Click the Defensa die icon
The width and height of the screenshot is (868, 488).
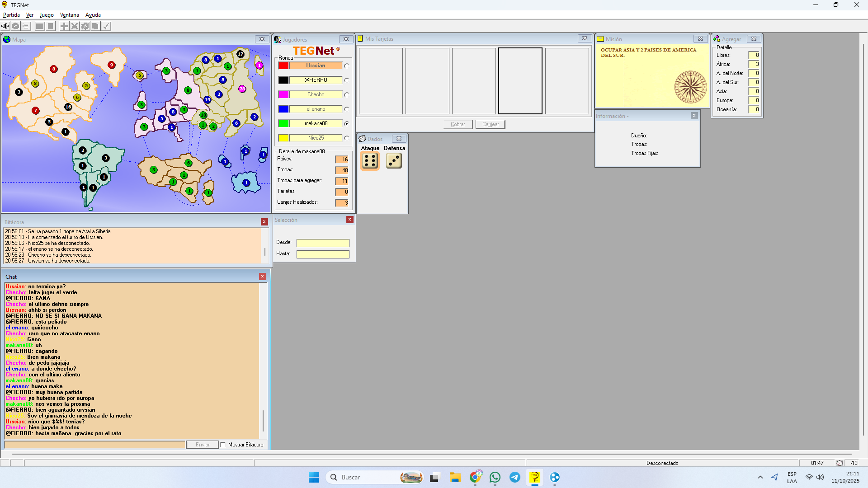tap(394, 161)
